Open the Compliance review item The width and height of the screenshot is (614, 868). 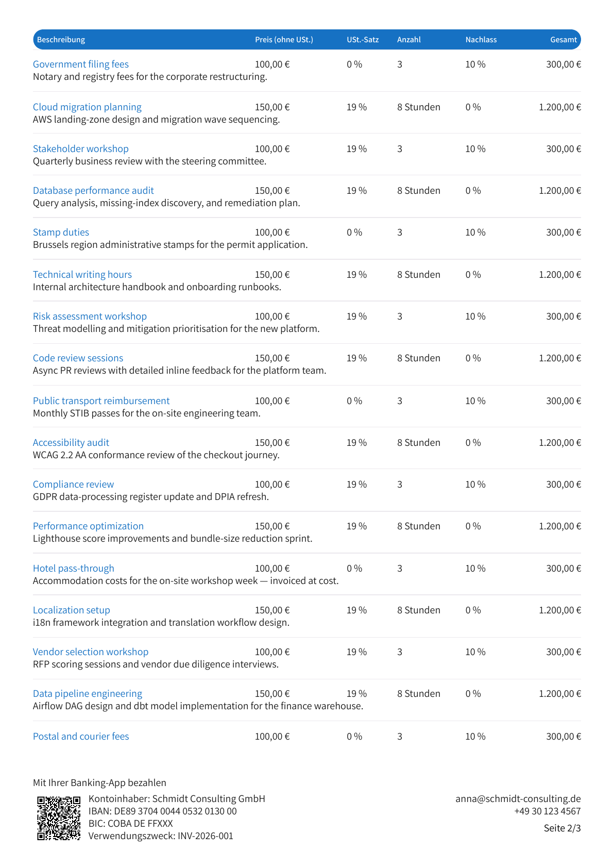(x=73, y=485)
